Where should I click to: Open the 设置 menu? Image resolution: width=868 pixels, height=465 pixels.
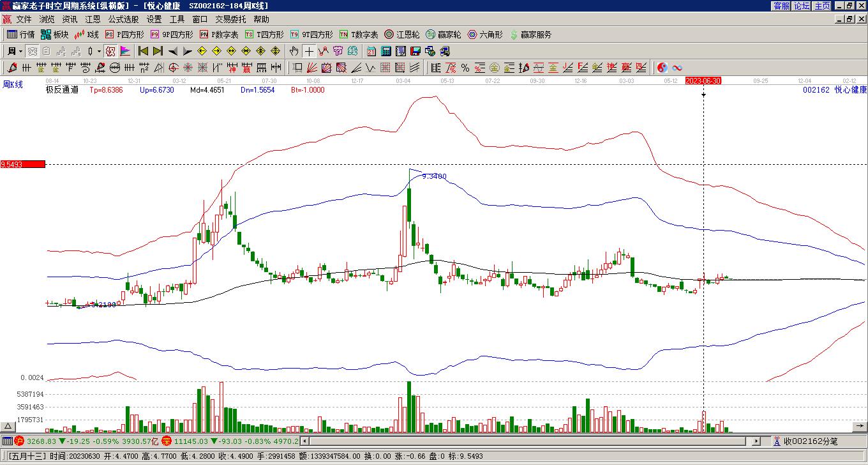[x=154, y=20]
